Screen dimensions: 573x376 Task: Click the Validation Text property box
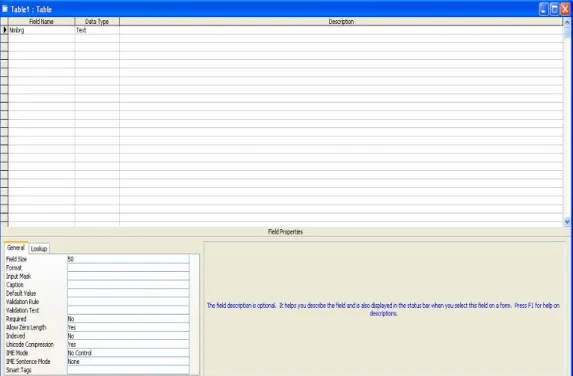128,310
